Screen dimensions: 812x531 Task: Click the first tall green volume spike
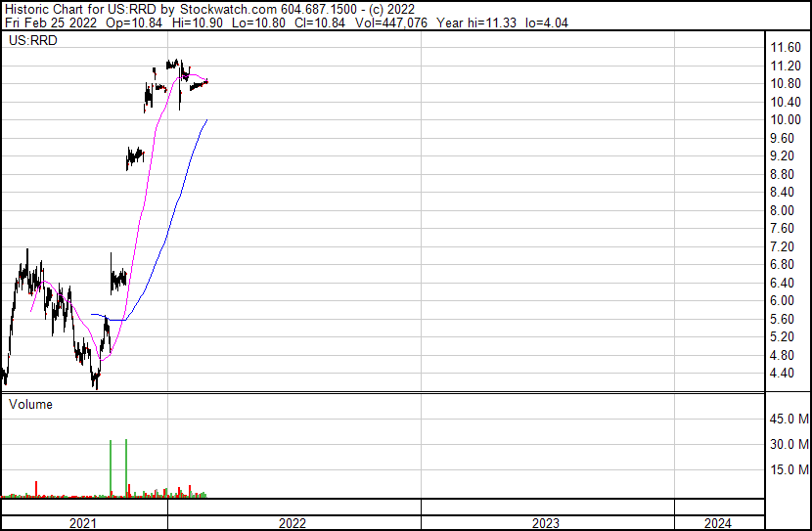pyautogui.click(x=111, y=469)
